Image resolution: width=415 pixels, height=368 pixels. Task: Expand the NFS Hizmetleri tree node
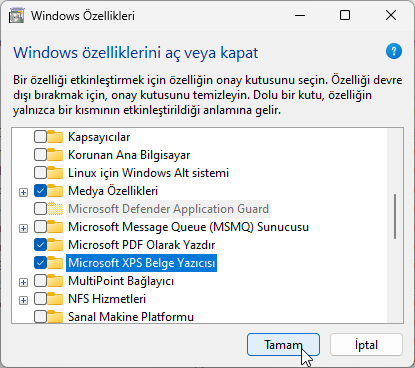[23, 300]
